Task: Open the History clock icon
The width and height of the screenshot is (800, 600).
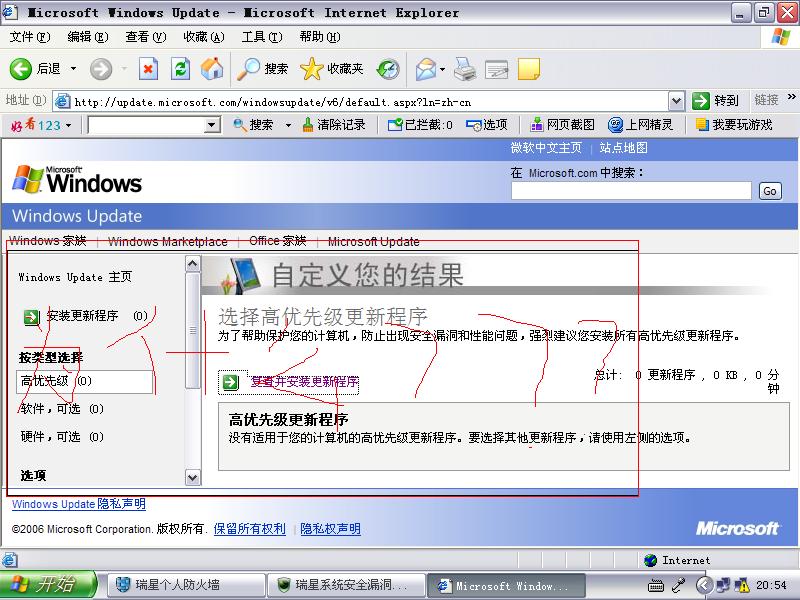Action: point(388,69)
